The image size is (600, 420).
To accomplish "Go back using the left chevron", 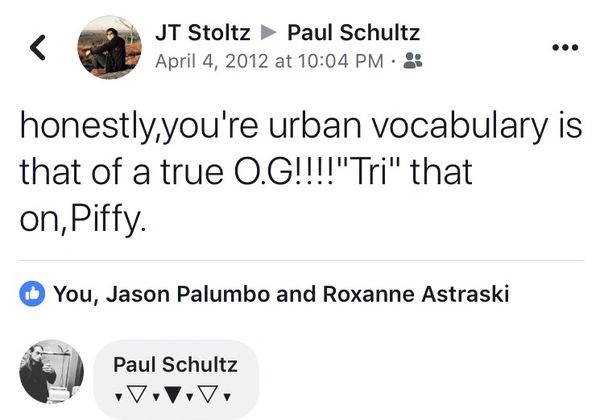I will click(x=37, y=47).
